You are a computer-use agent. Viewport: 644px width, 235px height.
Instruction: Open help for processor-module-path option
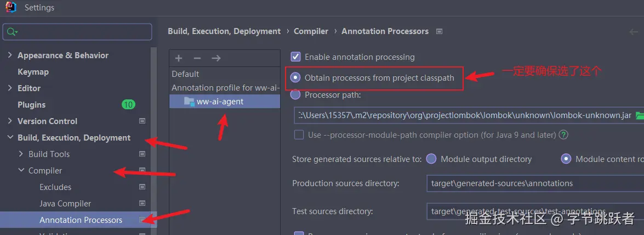click(563, 135)
